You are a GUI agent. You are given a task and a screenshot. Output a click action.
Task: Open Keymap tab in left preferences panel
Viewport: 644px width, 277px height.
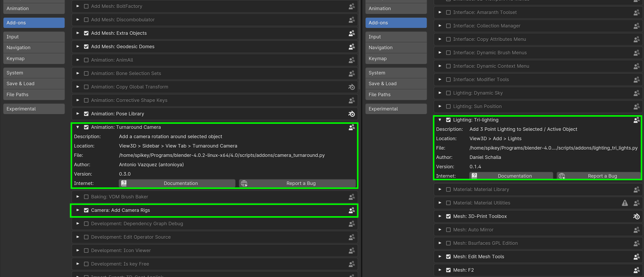coord(34,58)
